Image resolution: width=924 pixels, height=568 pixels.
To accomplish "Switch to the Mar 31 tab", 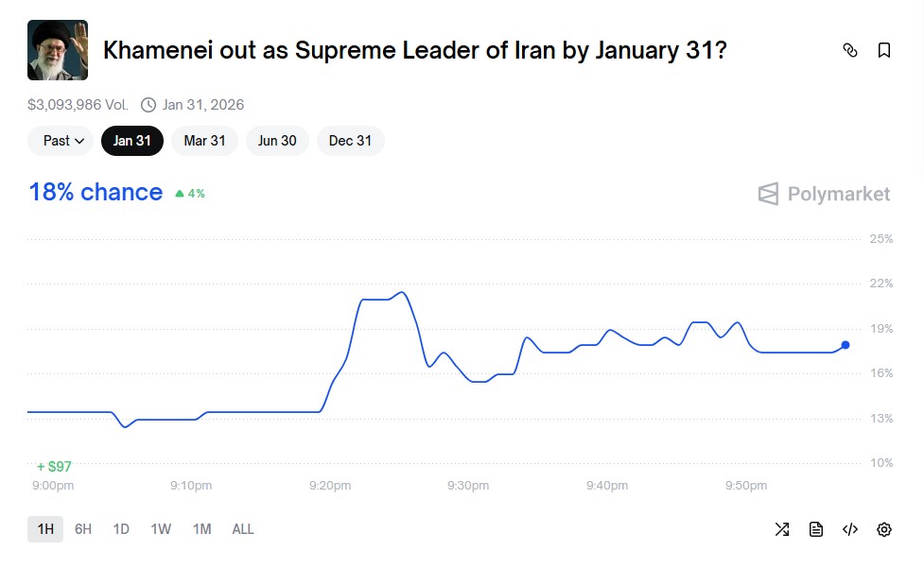I will click(x=204, y=141).
